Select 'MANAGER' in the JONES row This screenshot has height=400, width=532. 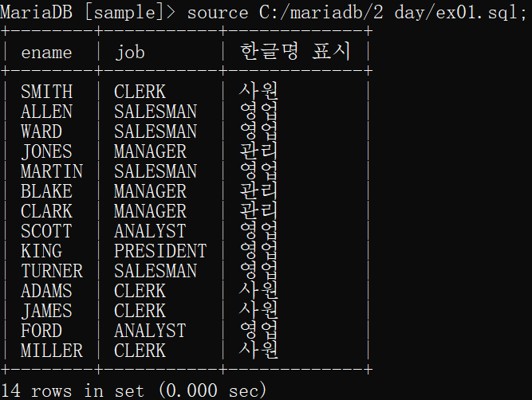pyautogui.click(x=150, y=151)
